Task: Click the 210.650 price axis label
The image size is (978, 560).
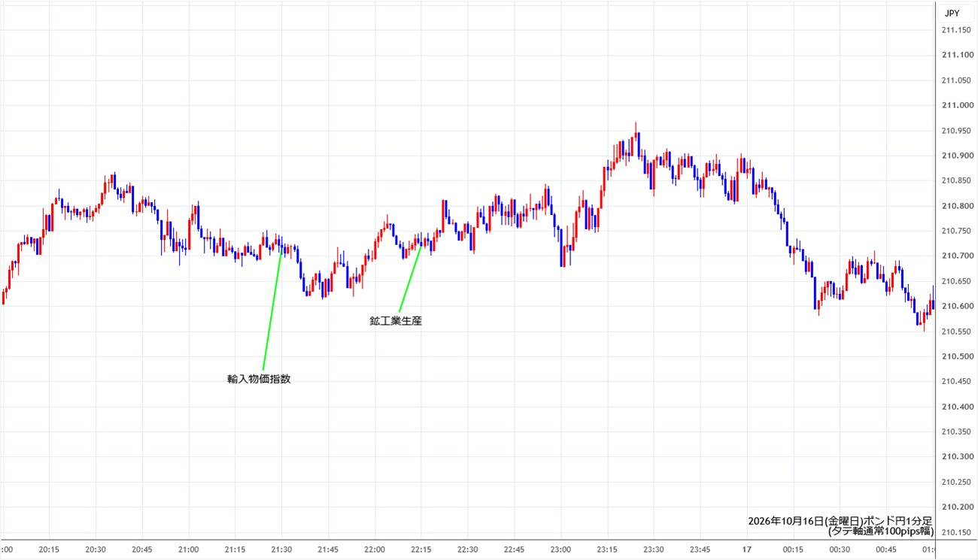Action: [x=955, y=281]
